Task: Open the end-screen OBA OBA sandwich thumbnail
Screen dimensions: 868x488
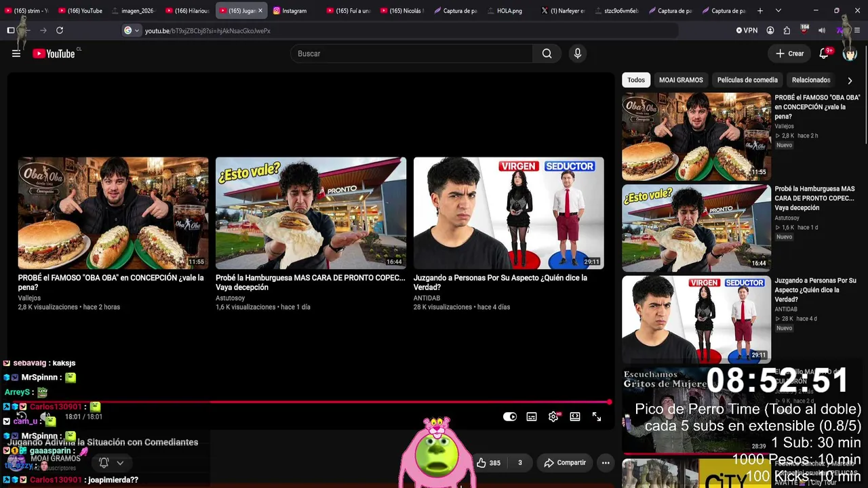Action: pos(113,213)
